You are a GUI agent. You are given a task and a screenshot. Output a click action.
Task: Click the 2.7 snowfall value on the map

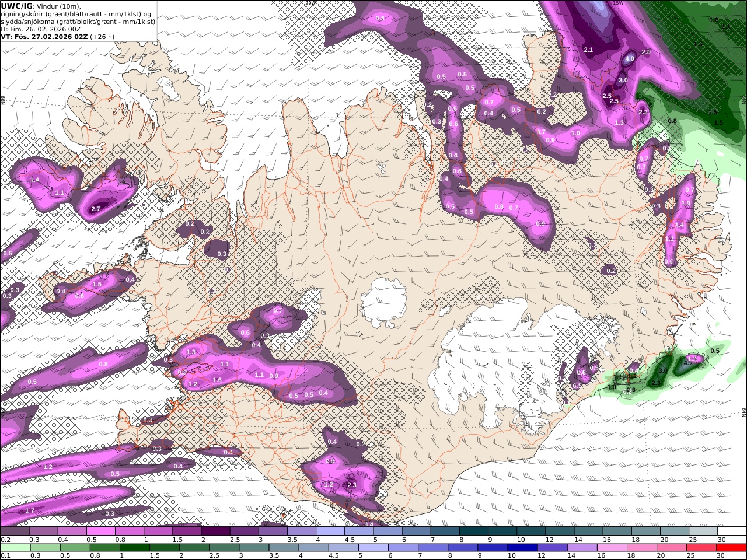pyautogui.click(x=96, y=209)
